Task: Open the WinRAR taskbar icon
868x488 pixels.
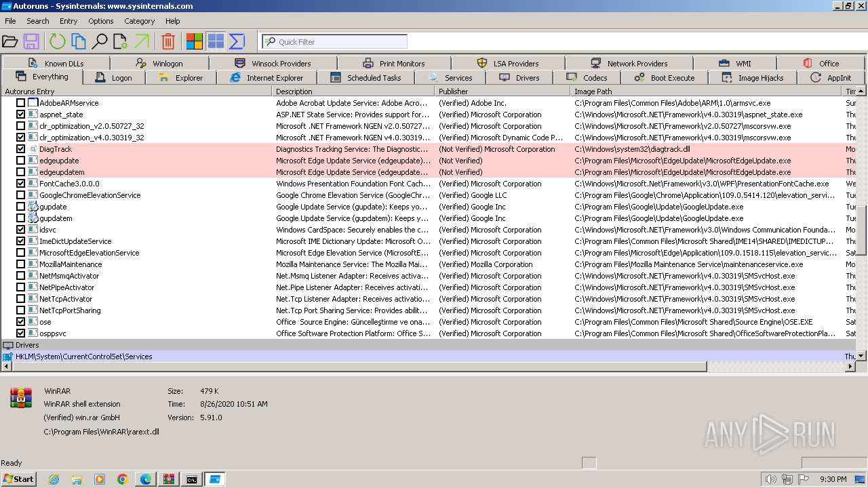Action: point(169,479)
